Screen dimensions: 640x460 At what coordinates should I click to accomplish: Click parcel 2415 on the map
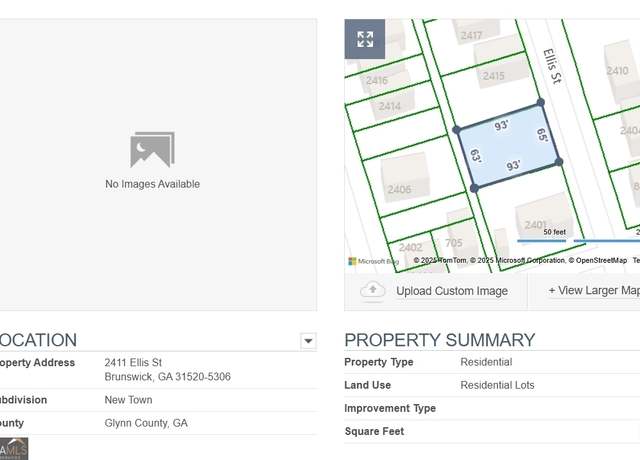pos(494,75)
